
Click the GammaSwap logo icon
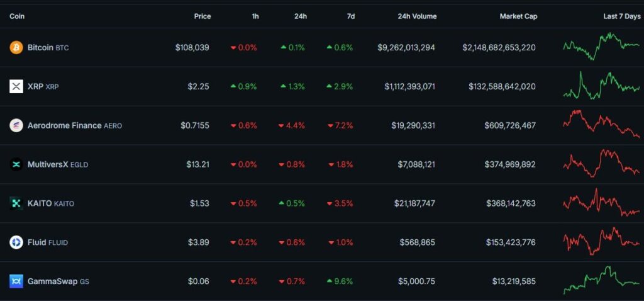coord(16,281)
